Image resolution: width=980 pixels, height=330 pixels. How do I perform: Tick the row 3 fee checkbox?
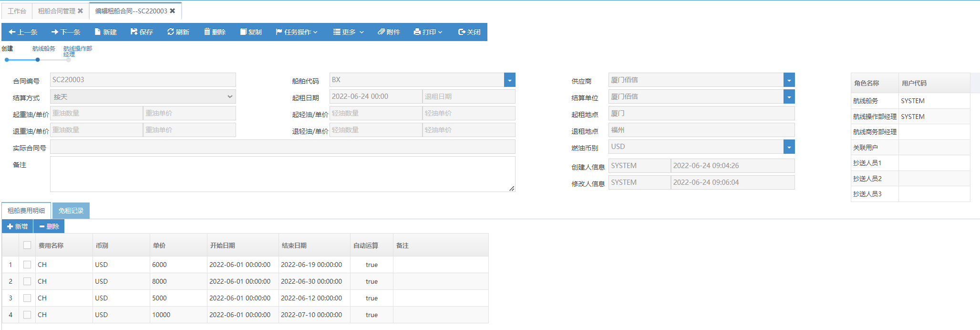tap(27, 298)
